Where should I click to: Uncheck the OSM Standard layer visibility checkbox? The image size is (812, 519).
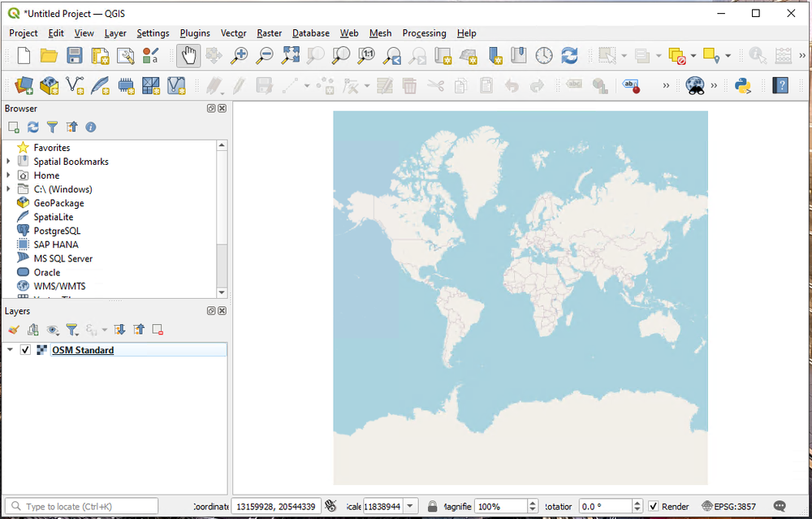(x=25, y=350)
